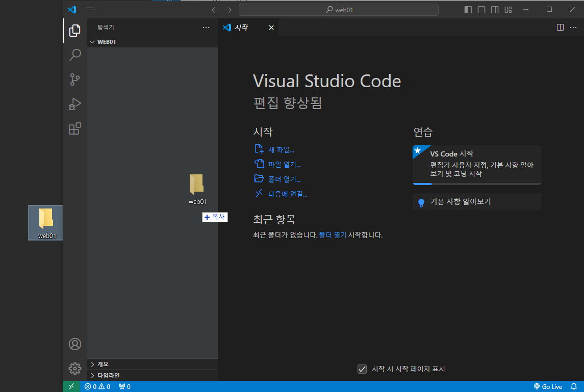Toggle the bottom panel layout icon
The height and width of the screenshot is (392, 584).
coord(481,10)
